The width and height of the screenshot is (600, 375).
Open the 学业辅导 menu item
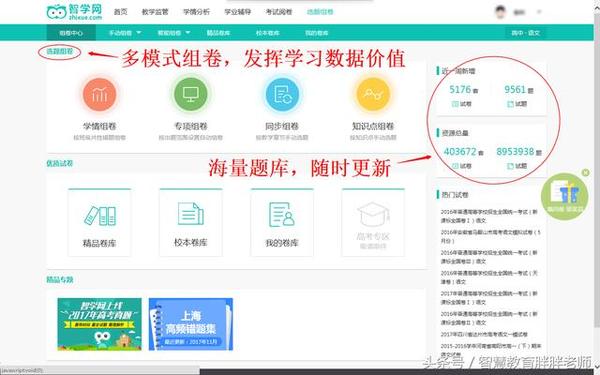click(x=238, y=12)
